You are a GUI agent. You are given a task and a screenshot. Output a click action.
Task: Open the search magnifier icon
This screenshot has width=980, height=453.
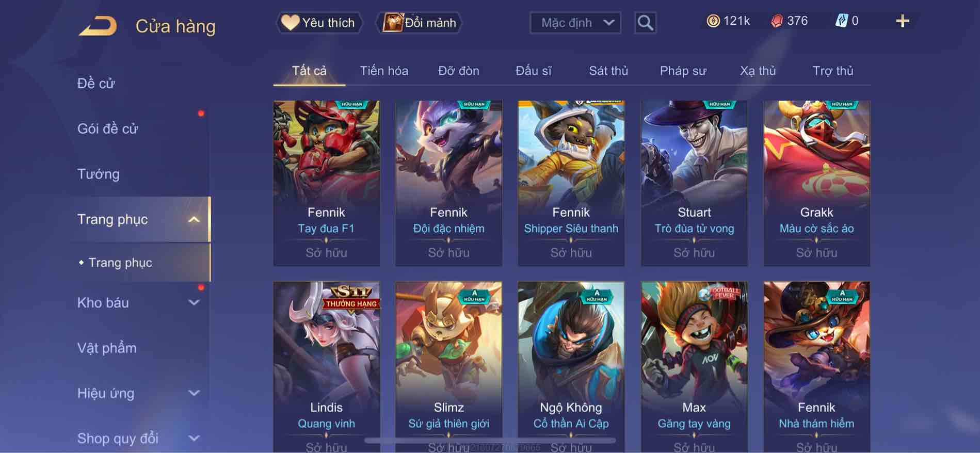pos(645,23)
